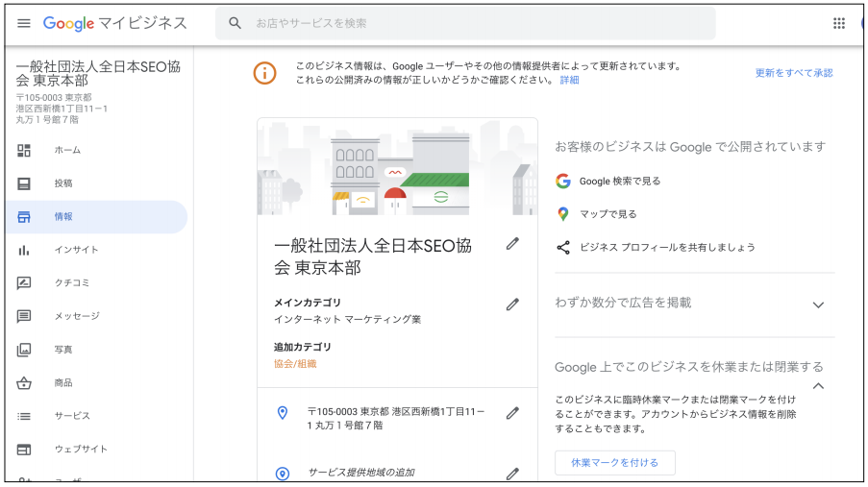The width and height of the screenshot is (868, 487).
Task: Click the Google Maps pin icon
Action: click(563, 214)
